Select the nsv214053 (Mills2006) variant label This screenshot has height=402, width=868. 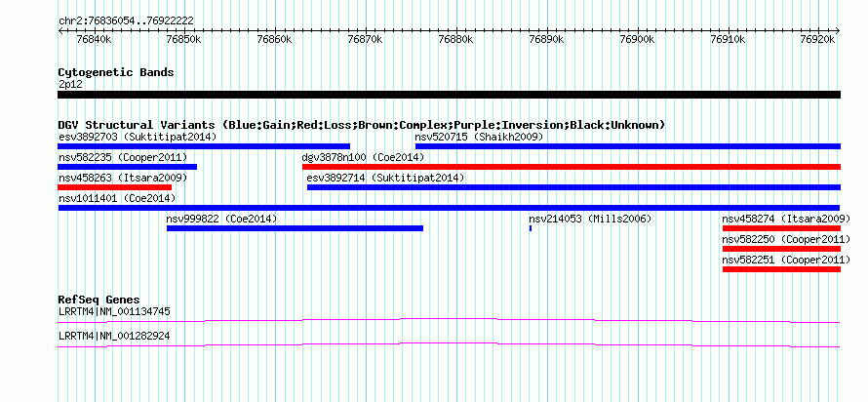click(590, 219)
